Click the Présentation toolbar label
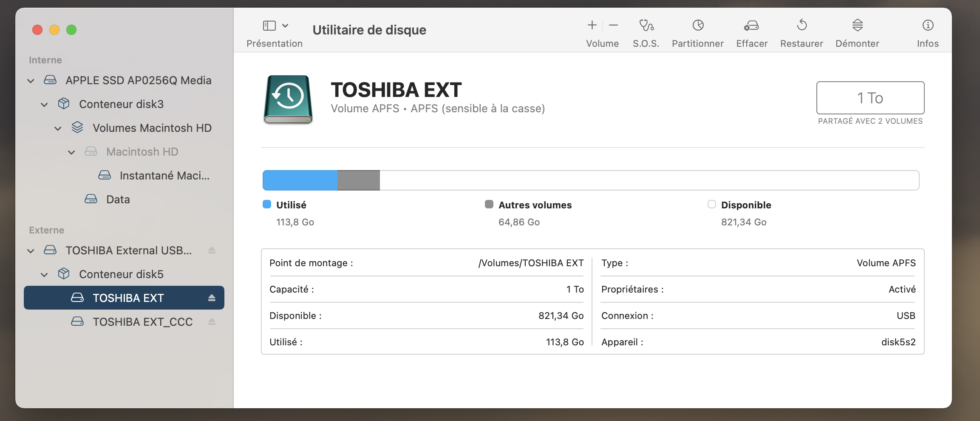The height and width of the screenshot is (421, 980). click(x=275, y=43)
